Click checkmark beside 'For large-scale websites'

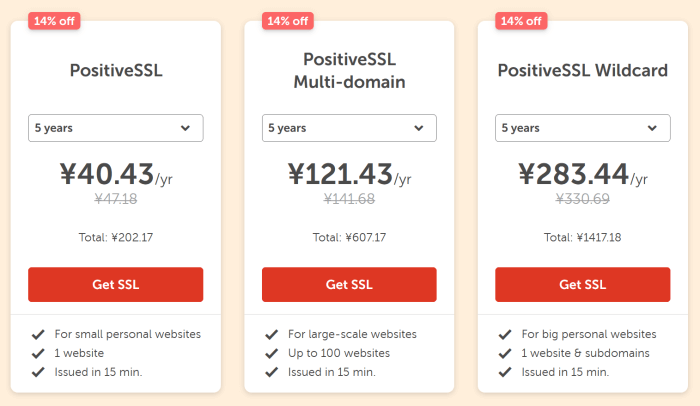pos(271,334)
